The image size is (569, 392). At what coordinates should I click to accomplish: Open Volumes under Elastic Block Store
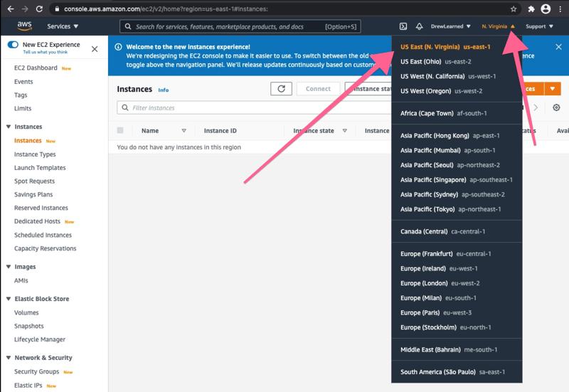[26, 312]
